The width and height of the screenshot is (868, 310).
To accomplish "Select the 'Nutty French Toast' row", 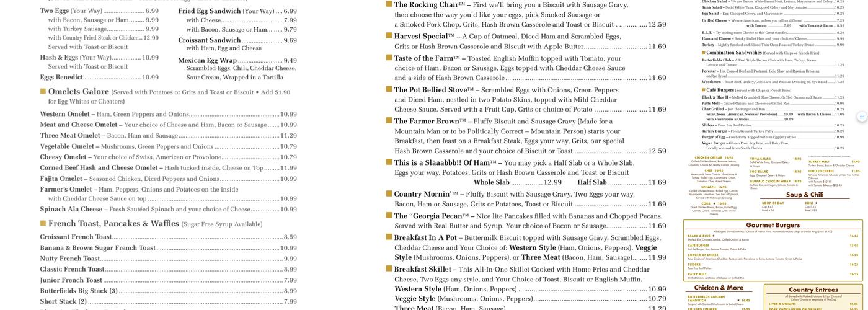I will coord(169,259).
